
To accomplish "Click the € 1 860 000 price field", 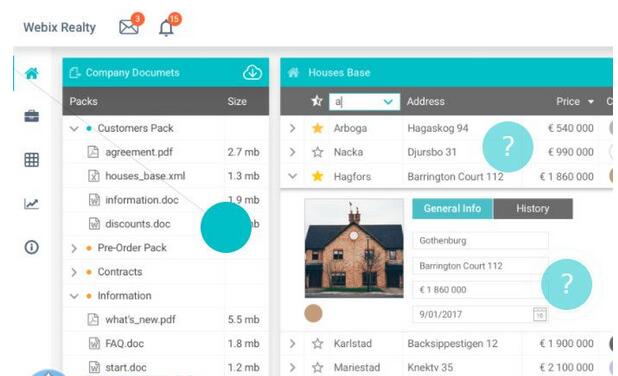I will tap(480, 290).
